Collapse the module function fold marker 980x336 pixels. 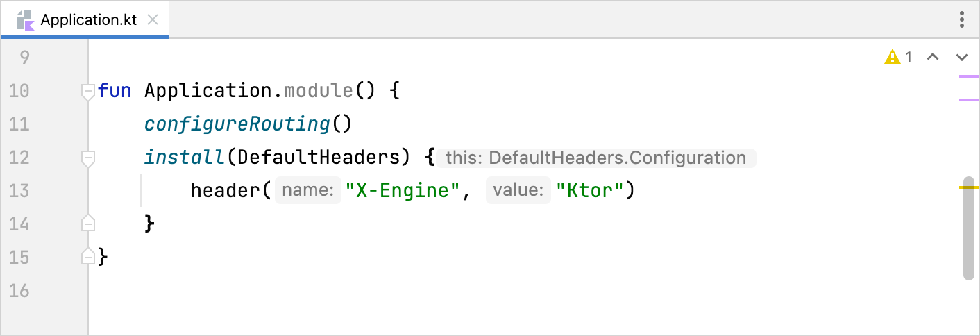coord(87,91)
